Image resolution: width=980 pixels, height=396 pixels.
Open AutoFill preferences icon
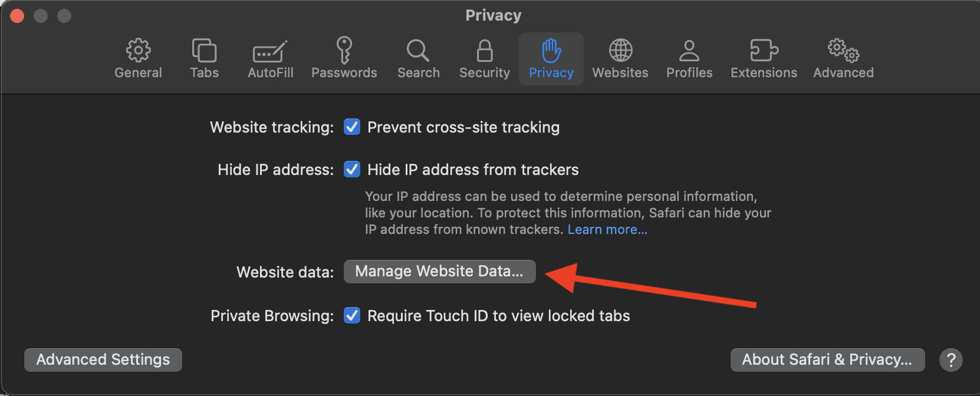(270, 51)
